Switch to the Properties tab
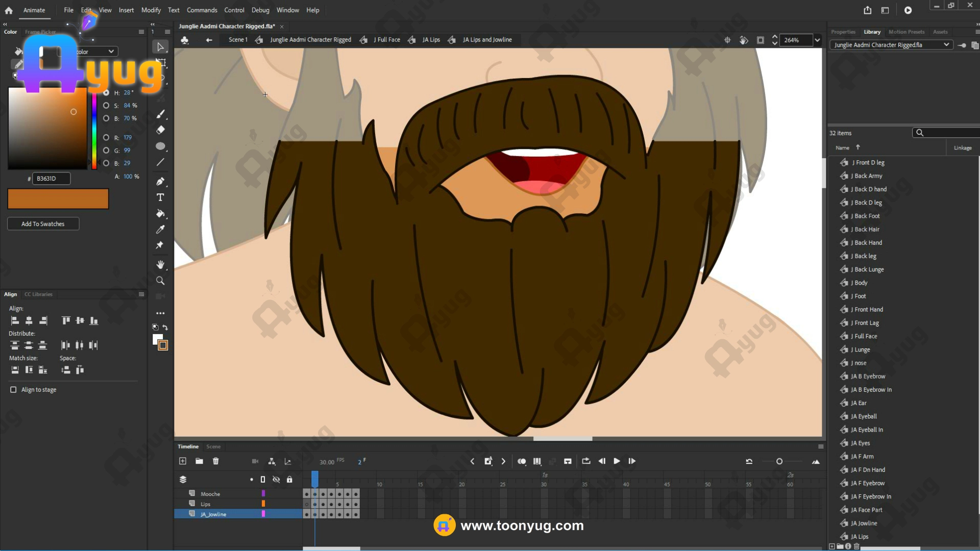The height and width of the screenshot is (551, 980). pyautogui.click(x=843, y=32)
